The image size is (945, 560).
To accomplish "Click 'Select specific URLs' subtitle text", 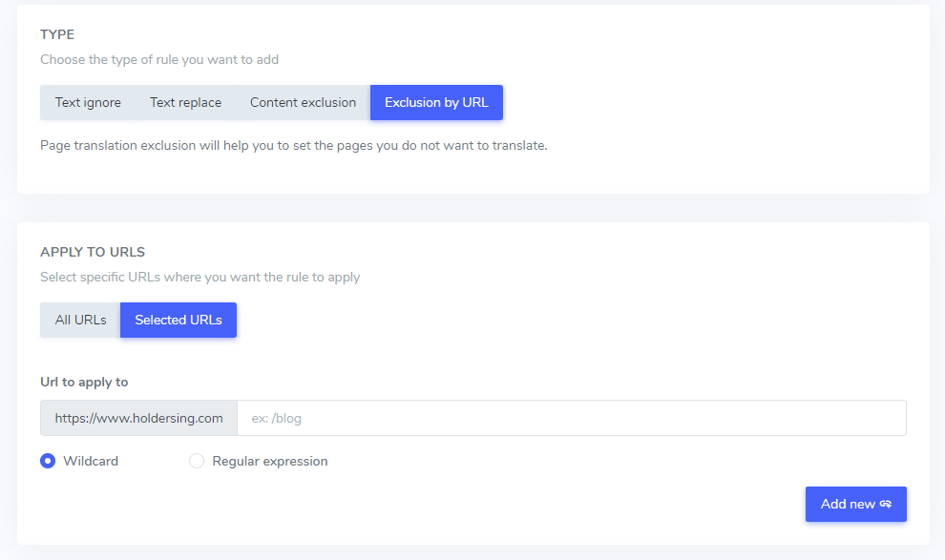I will [x=200, y=277].
